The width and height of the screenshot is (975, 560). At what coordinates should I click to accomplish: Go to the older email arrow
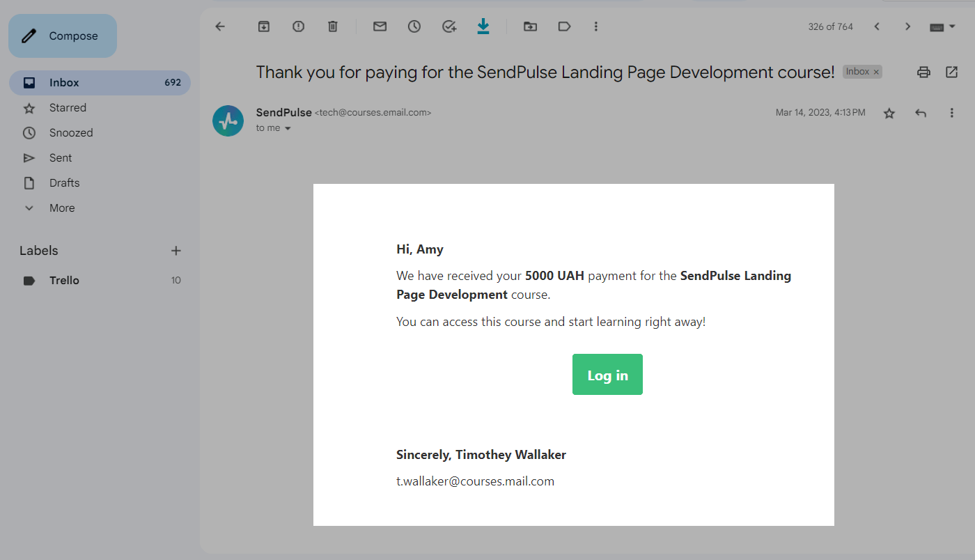click(907, 26)
